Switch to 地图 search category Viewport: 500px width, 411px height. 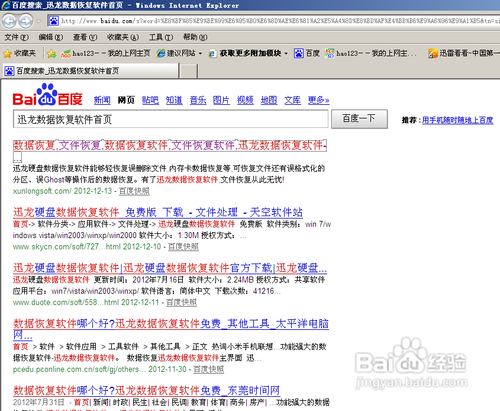click(x=269, y=100)
